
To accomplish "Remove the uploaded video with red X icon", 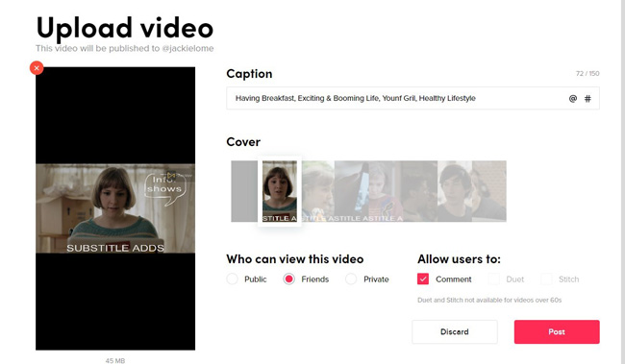I will [x=37, y=68].
